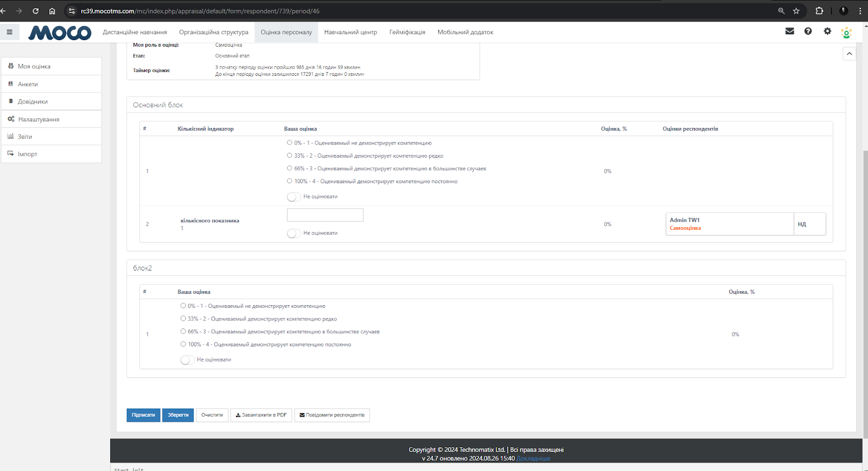868x471 pixels.
Task: Click the Основний блок heading
Action: pyautogui.click(x=158, y=105)
